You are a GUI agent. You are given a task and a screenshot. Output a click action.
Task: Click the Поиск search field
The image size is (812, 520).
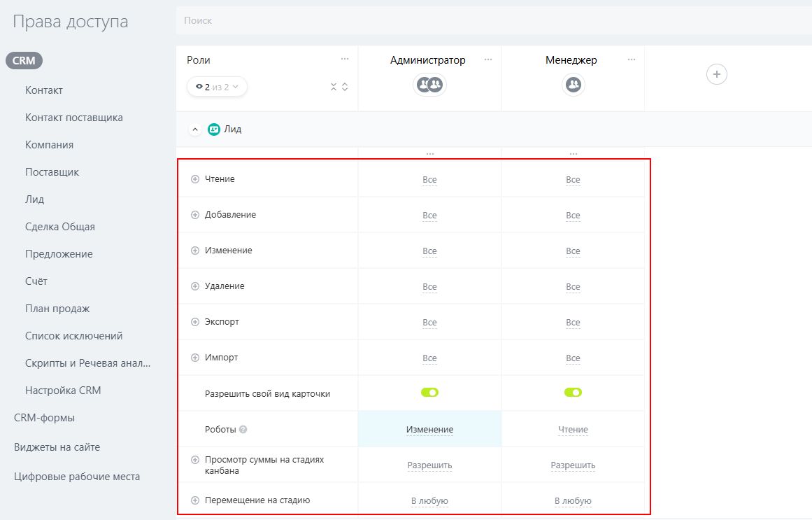point(490,21)
